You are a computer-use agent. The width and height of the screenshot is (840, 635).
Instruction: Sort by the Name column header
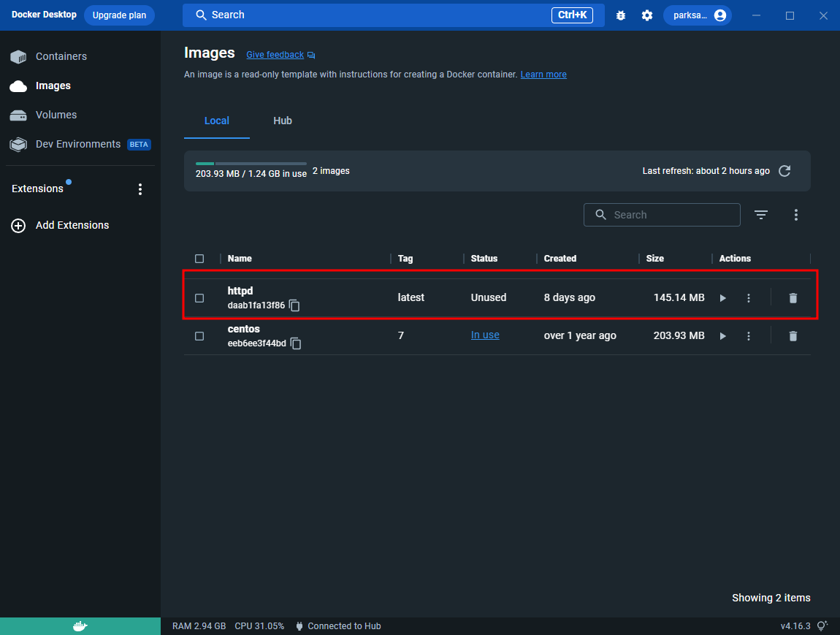(240, 258)
